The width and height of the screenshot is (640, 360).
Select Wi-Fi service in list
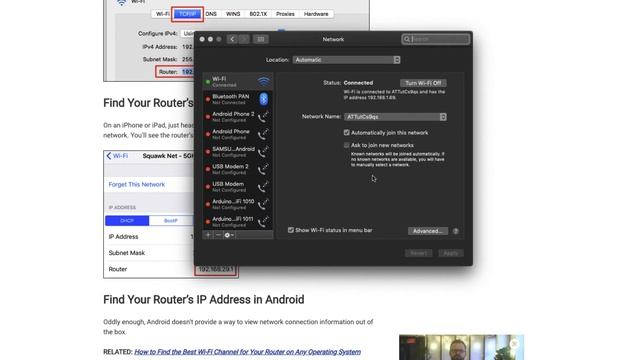[238, 82]
